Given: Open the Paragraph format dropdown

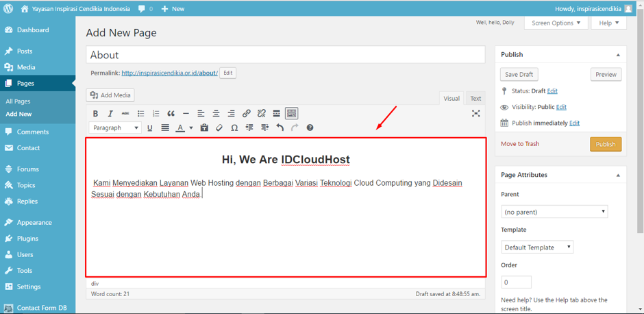Looking at the screenshot, I should pos(115,128).
